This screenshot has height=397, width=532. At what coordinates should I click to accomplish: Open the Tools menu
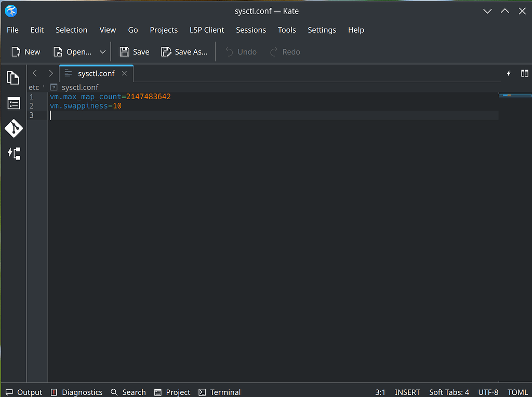point(287,30)
